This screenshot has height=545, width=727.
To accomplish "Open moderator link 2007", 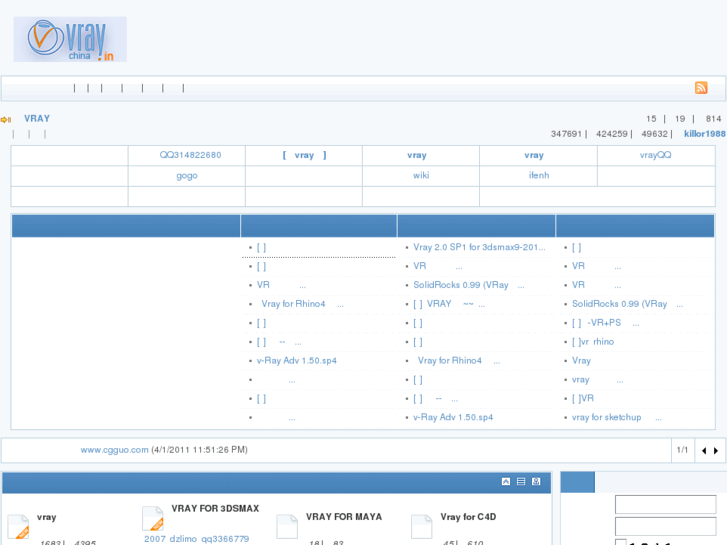I will point(155,539).
